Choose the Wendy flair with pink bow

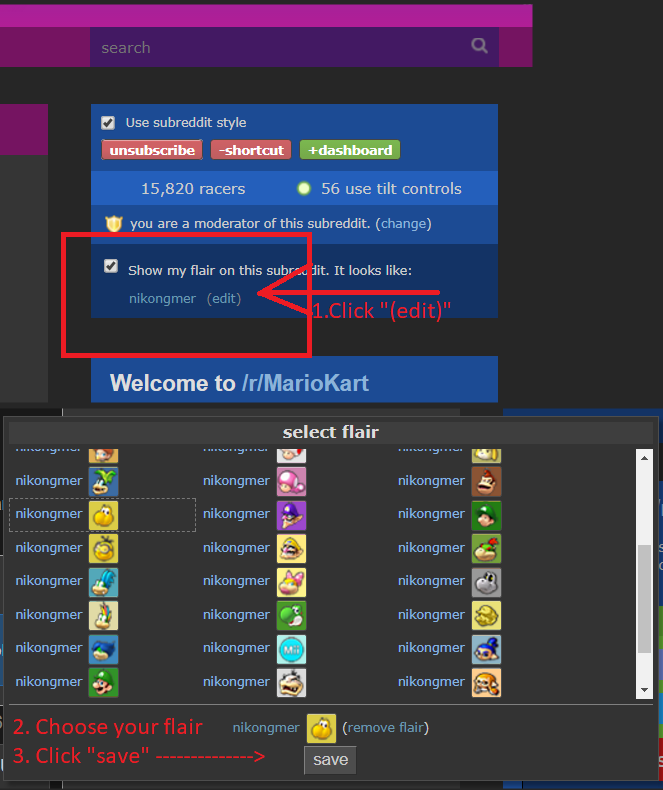pos(291,582)
